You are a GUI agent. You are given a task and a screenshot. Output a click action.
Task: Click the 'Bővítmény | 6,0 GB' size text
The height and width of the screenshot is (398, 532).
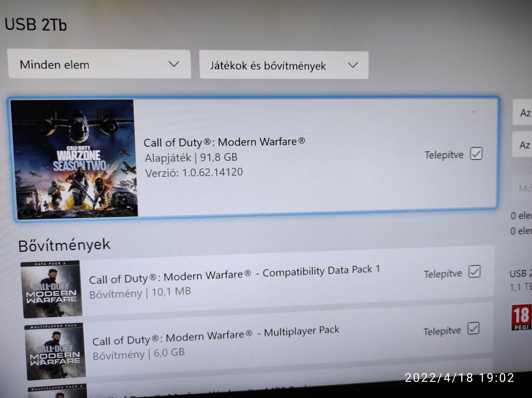point(139,354)
